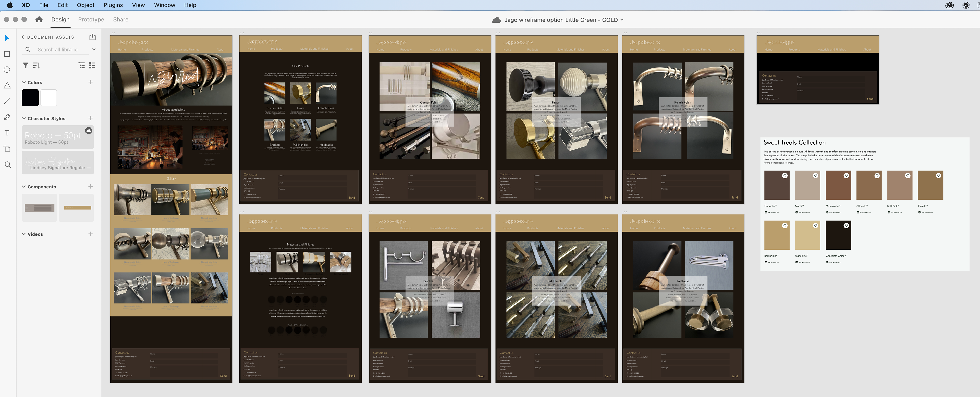Open the View menu
Viewport: 980px width, 397px height.
pyautogui.click(x=139, y=5)
